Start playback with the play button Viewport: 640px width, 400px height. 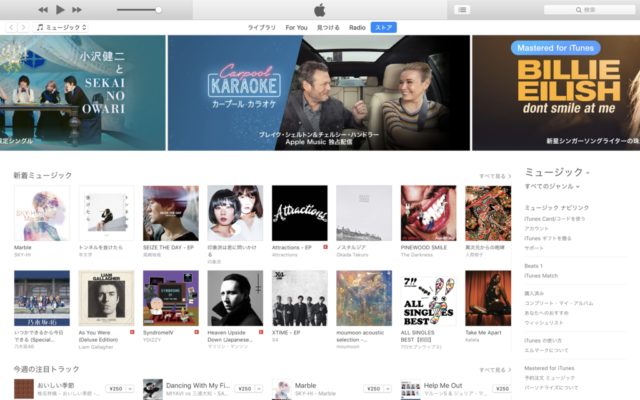pyautogui.click(x=60, y=9)
